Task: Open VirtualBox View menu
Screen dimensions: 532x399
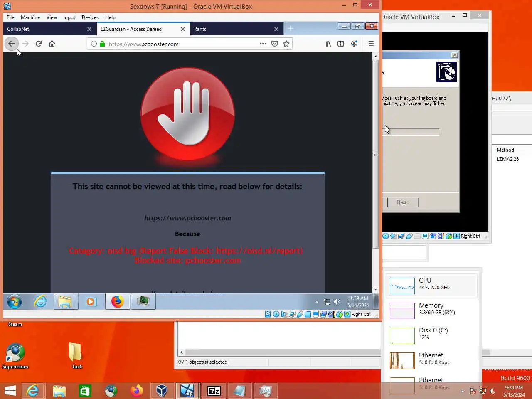Action: point(52,17)
